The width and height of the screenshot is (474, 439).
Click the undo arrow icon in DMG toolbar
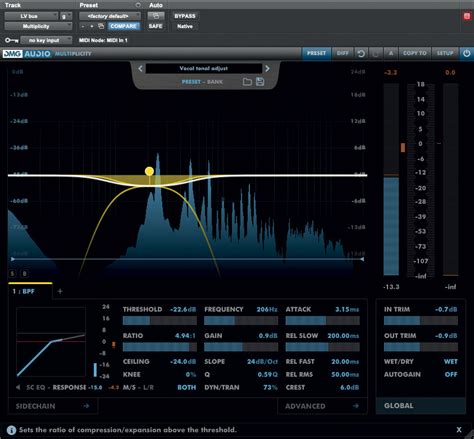click(361, 53)
